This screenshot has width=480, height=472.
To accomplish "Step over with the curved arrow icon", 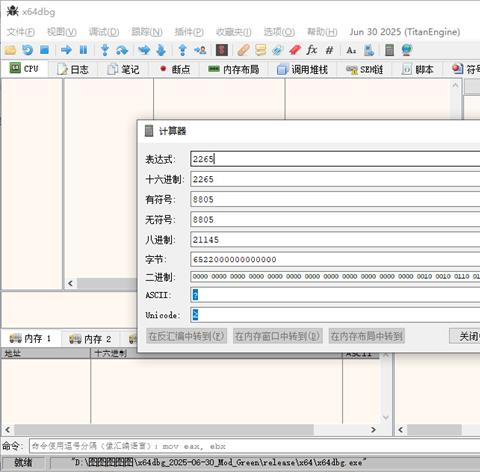I will [122, 50].
